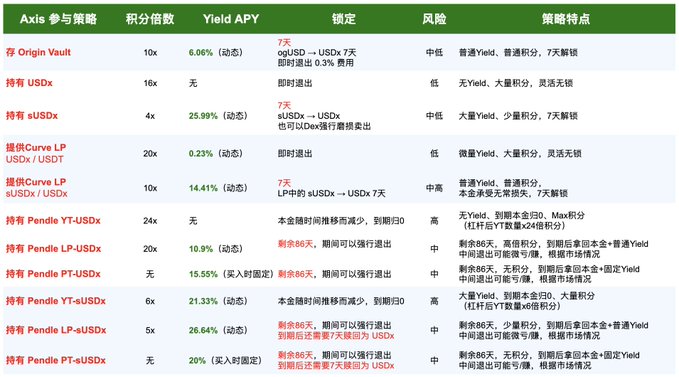Click the '0.23%' APY value
Screen dimensions: 679x377
(x=200, y=154)
